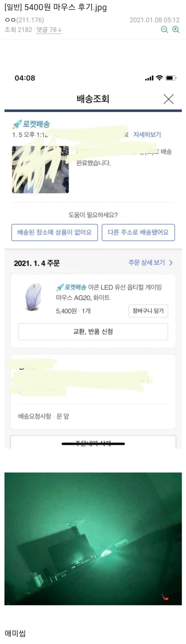Image resolution: width=186 pixels, height=644 pixels.
Task: Jump to comments via 댓글 78 link
Action: click(x=49, y=30)
